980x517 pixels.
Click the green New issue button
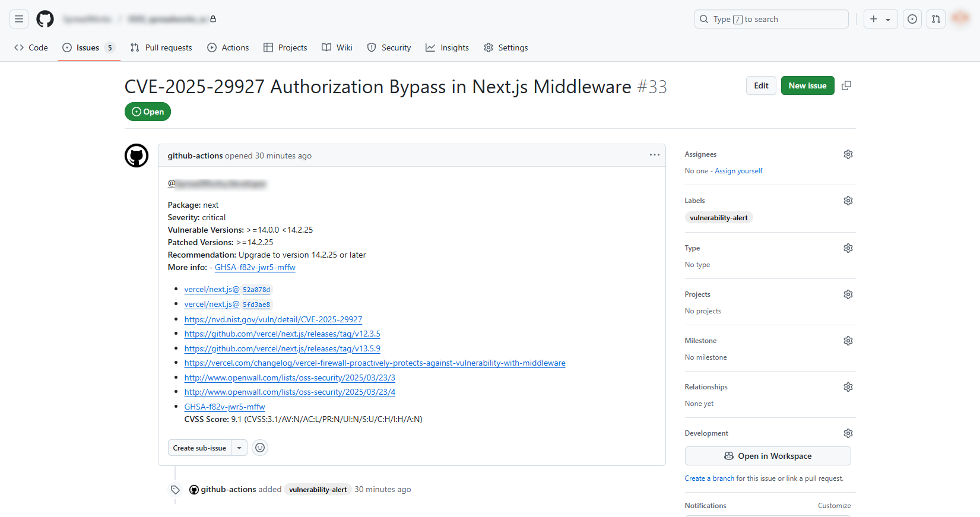[807, 85]
